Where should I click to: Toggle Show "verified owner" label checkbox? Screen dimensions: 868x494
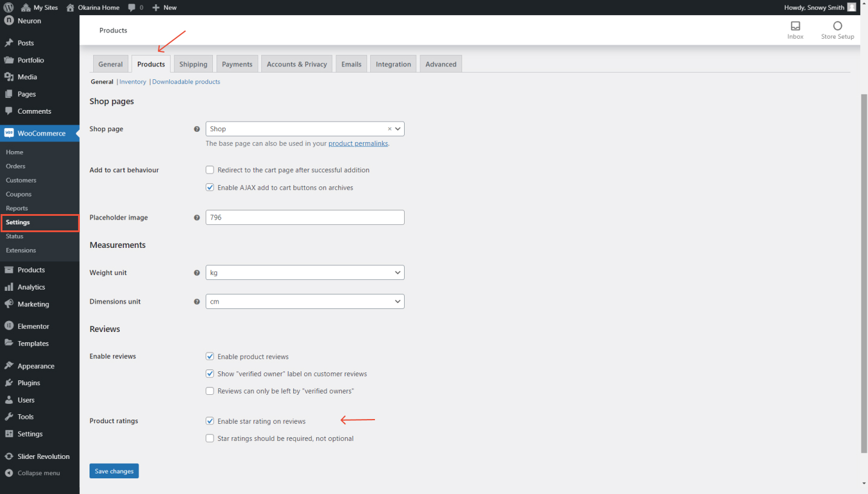(x=210, y=374)
